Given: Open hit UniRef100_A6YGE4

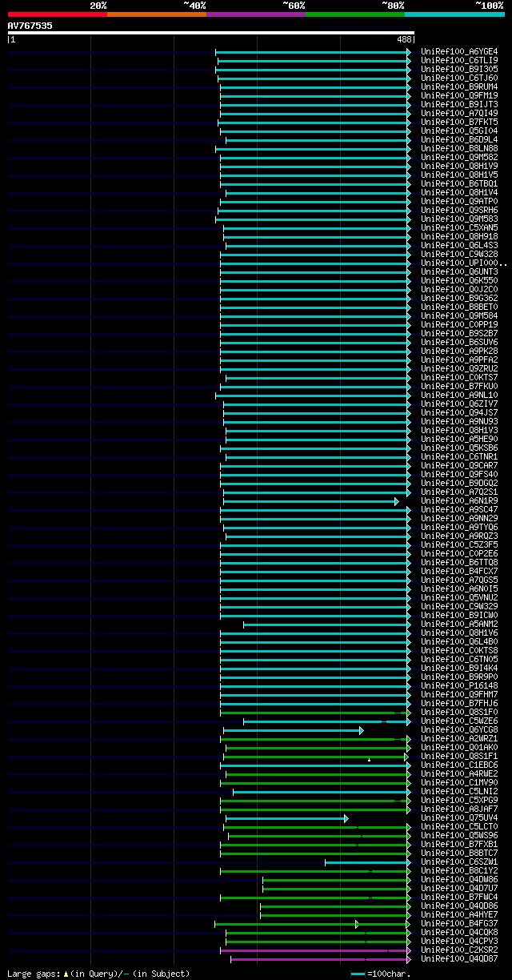Looking at the screenshot, I should [x=459, y=51].
